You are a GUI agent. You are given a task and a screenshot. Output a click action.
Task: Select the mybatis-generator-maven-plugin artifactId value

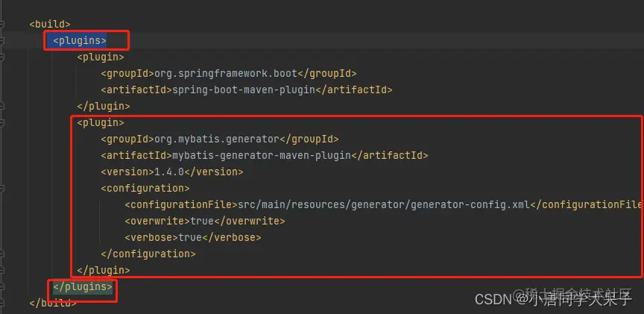tap(262, 156)
